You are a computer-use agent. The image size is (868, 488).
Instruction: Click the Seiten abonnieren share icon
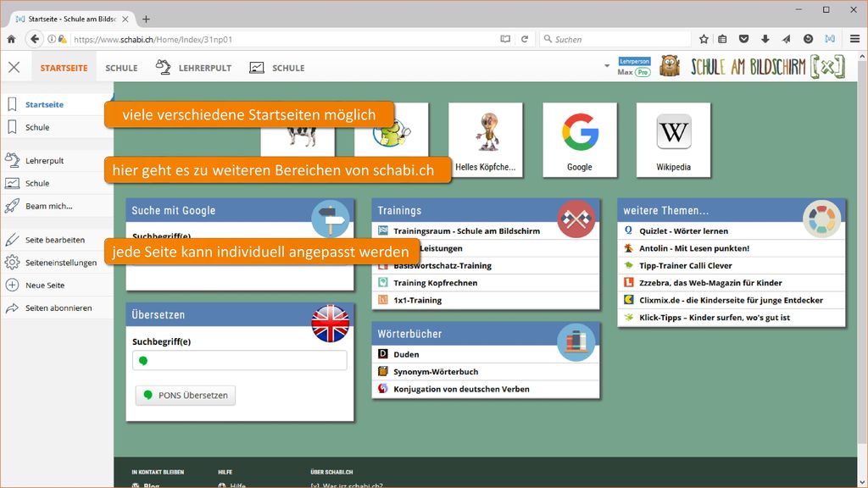pos(12,308)
